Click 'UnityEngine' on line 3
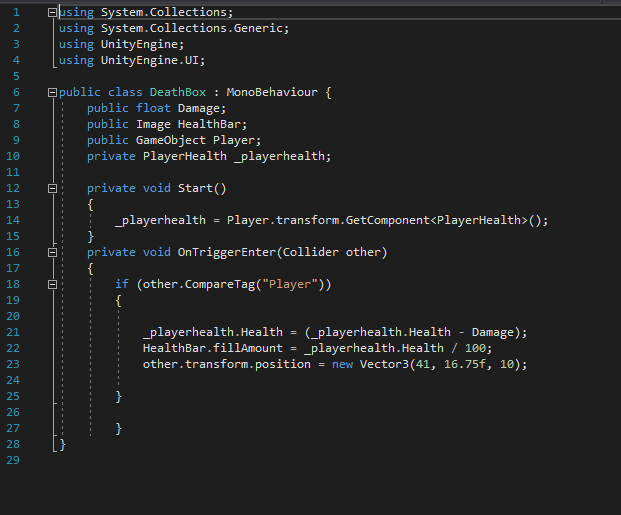Viewport: 621px width, 515px height. point(139,44)
